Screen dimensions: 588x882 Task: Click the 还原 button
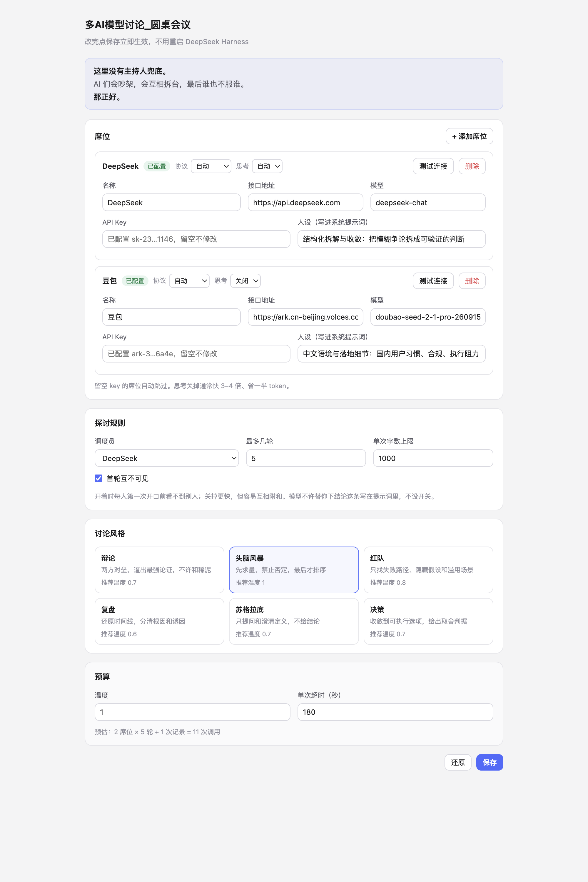pos(457,762)
